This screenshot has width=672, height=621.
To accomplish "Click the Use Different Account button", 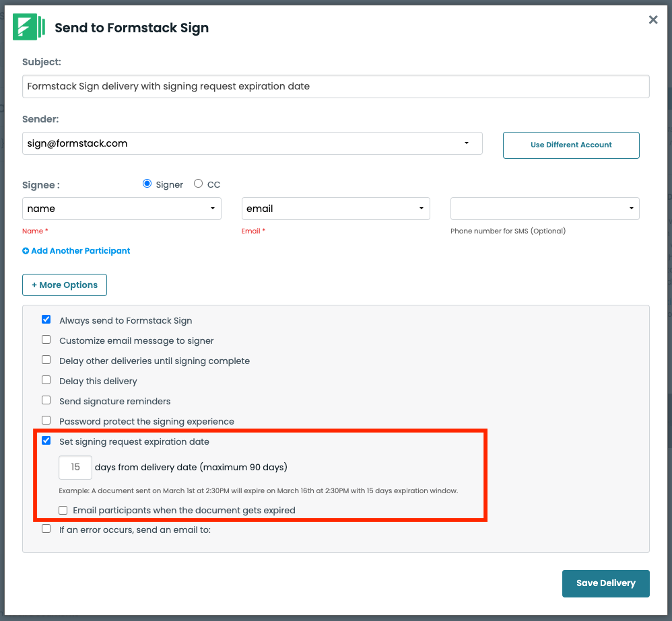I will coord(571,145).
